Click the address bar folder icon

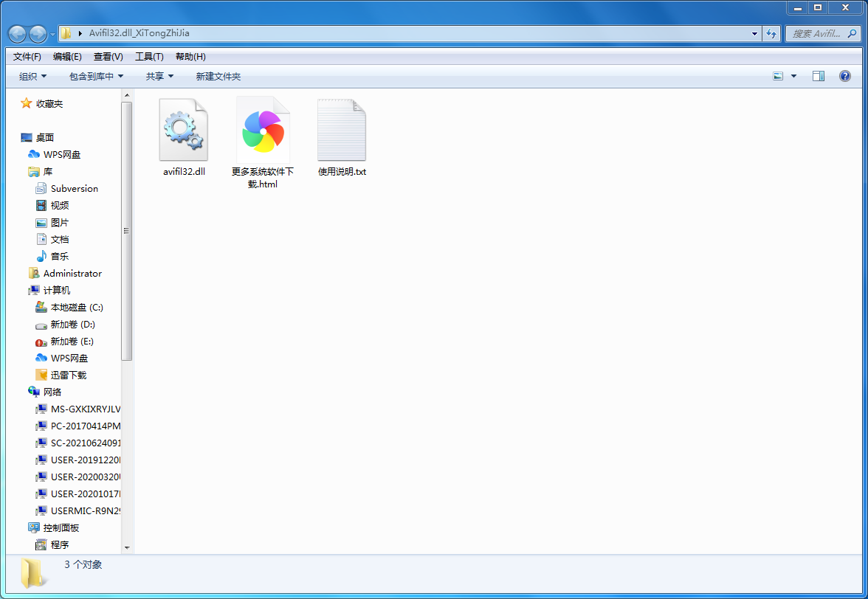[x=66, y=33]
